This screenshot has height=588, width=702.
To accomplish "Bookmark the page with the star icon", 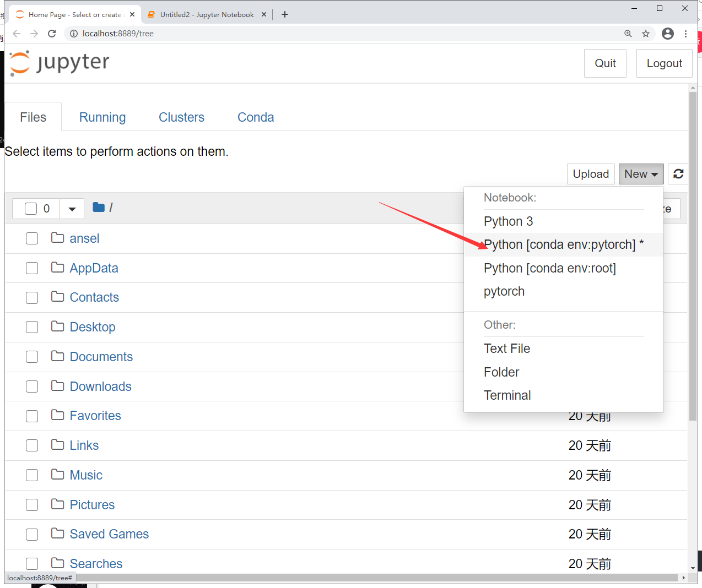I will (x=645, y=34).
